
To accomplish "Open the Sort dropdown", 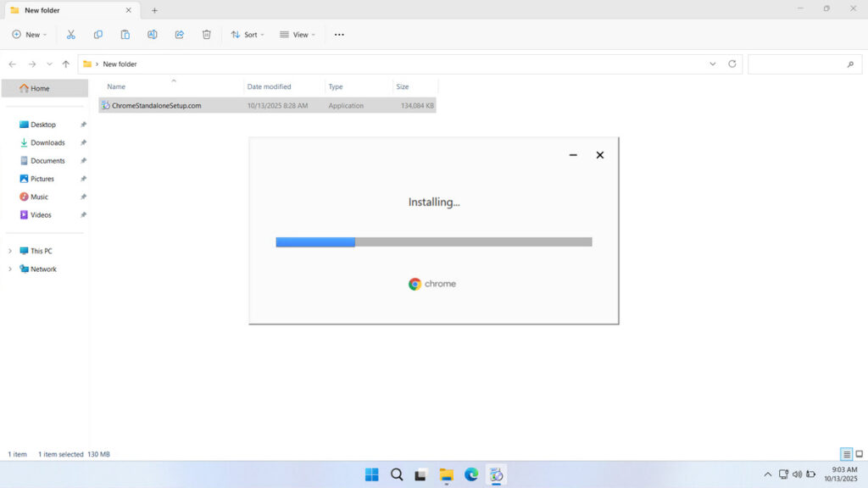I will (248, 35).
